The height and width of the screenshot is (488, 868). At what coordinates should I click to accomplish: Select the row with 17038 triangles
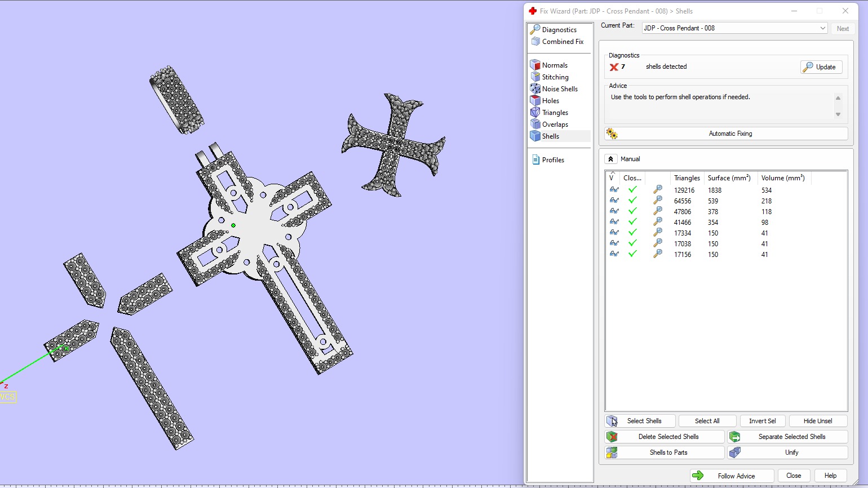[726, 243]
